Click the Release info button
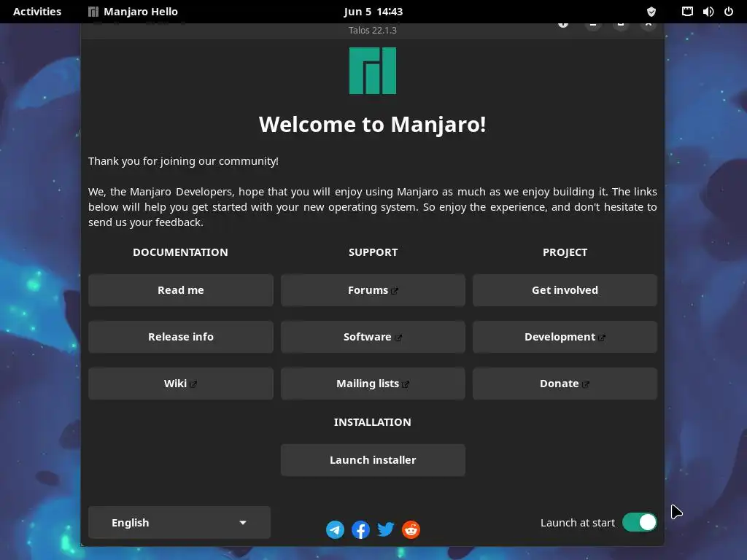Viewport: 747px width, 560px height. (x=181, y=337)
